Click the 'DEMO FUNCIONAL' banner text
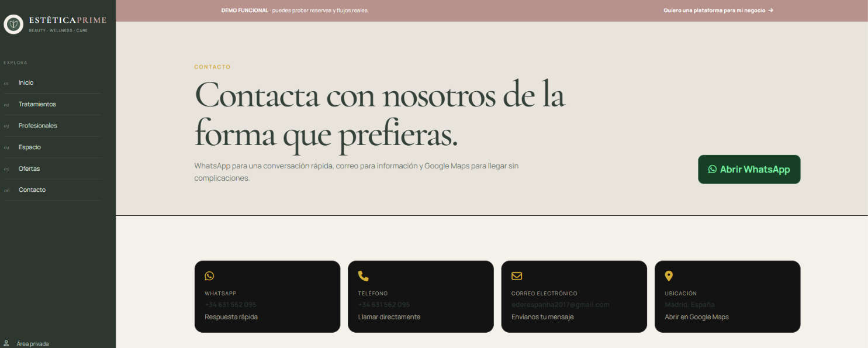Viewport: 868px width, 348px height. (245, 11)
